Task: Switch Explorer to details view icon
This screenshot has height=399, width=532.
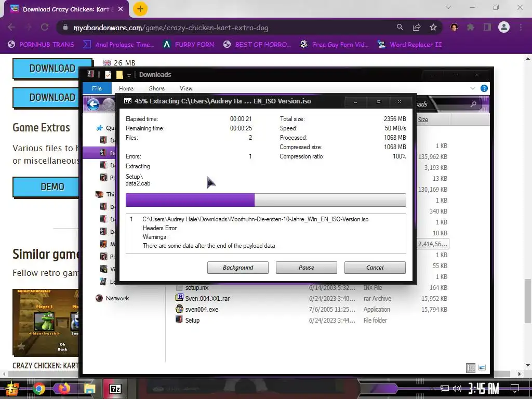Action: (471, 368)
